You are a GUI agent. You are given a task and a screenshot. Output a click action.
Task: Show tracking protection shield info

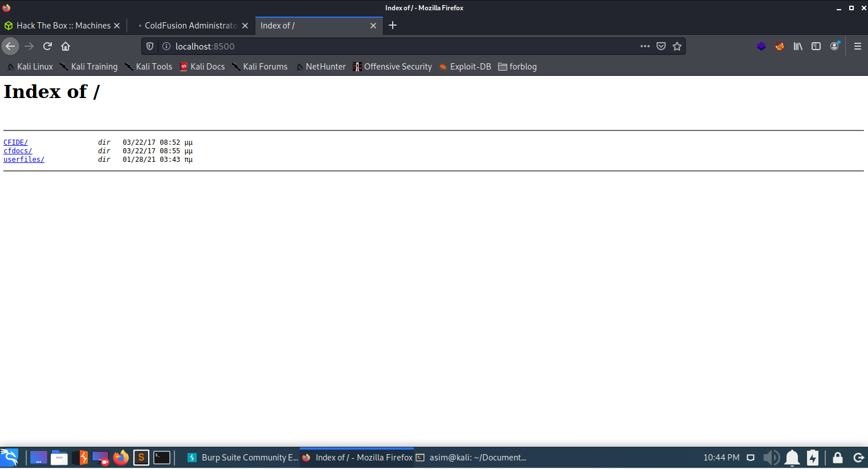(x=150, y=46)
